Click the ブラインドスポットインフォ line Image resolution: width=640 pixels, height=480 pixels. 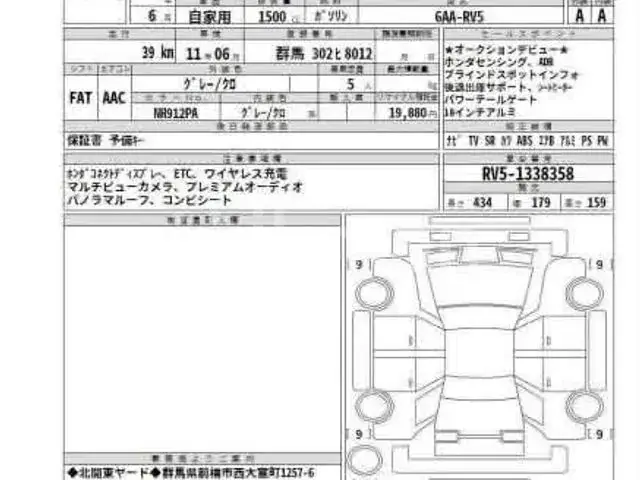(x=511, y=75)
